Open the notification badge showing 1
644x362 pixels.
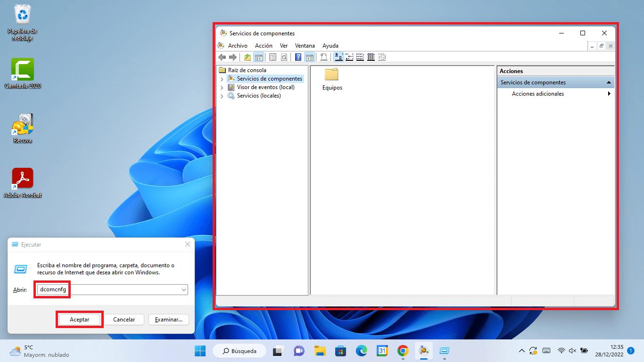pyautogui.click(x=631, y=351)
